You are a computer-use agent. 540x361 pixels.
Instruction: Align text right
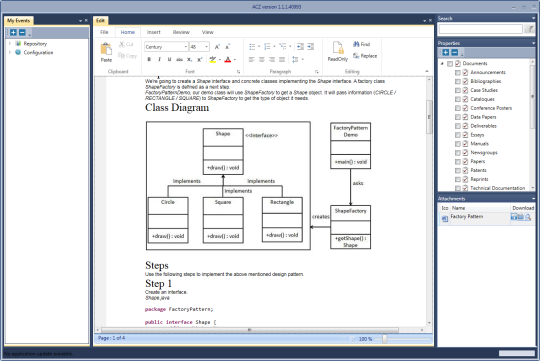(272, 59)
